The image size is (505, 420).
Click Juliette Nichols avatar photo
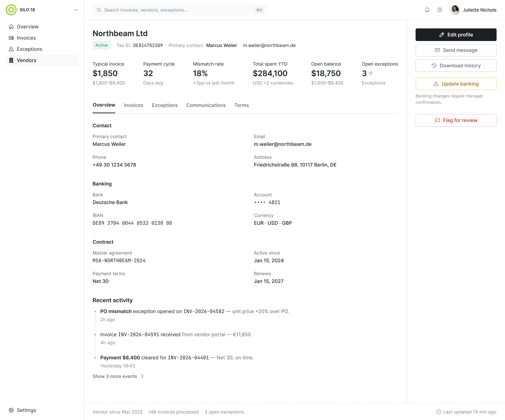(455, 10)
